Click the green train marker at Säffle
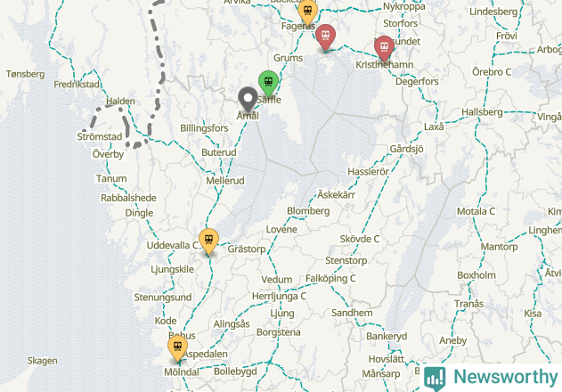The image size is (562, 392). 268,83
